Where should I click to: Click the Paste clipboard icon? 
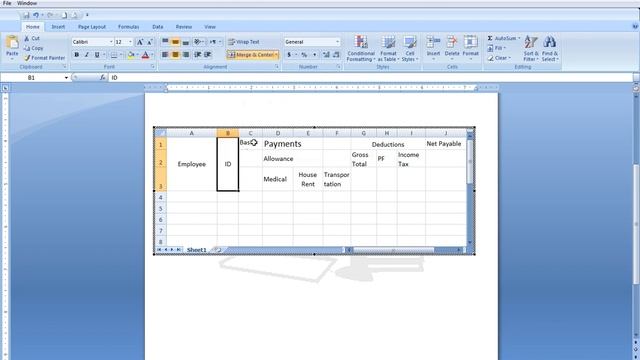click(x=12, y=42)
